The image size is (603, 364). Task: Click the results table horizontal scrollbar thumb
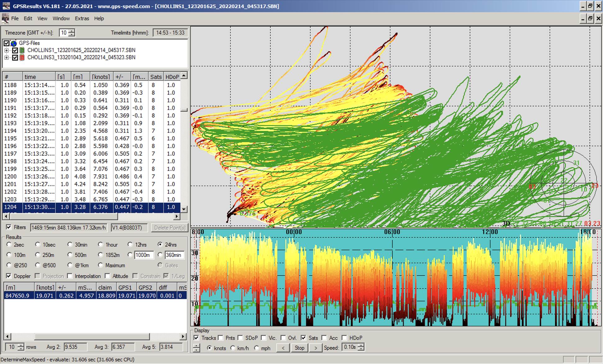(x=92, y=337)
